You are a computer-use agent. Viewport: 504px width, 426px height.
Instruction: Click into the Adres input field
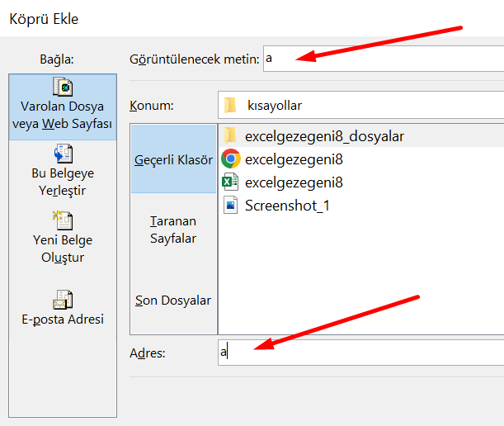click(x=360, y=353)
